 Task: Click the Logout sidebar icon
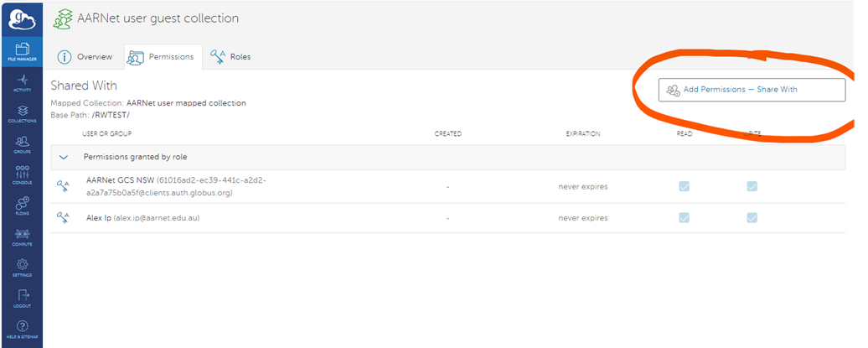[x=22, y=299]
